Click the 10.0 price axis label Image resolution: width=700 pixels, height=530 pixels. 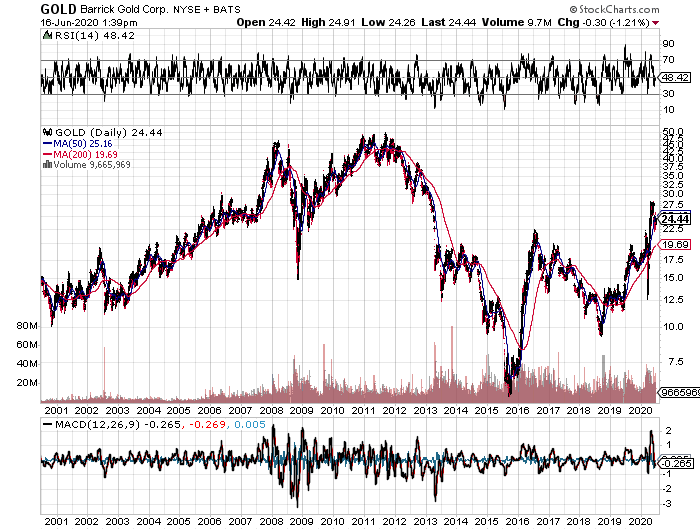[x=673, y=326]
